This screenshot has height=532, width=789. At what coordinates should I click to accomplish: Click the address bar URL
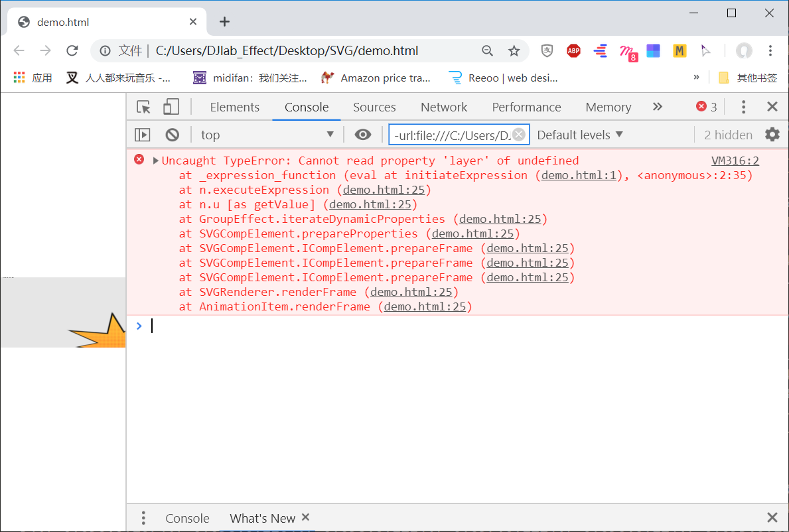(287, 51)
